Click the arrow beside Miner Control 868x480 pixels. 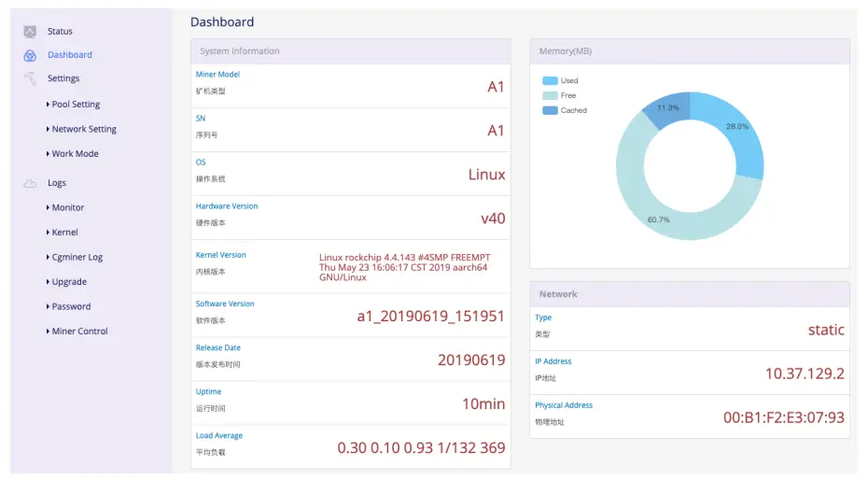[x=49, y=332]
